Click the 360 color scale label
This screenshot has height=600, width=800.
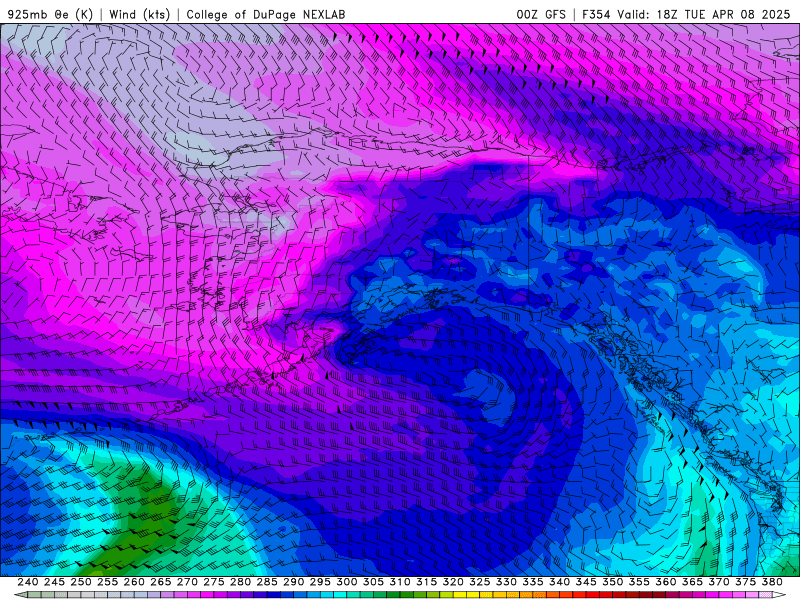(x=666, y=582)
